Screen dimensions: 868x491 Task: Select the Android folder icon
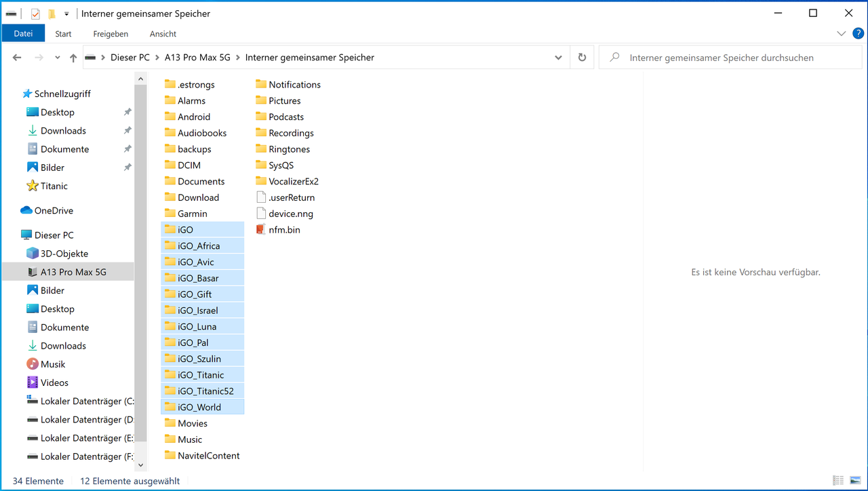click(x=170, y=117)
